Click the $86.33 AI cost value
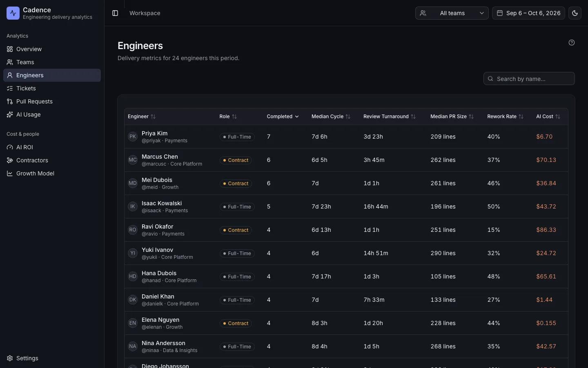The image size is (588, 368). tap(546, 230)
